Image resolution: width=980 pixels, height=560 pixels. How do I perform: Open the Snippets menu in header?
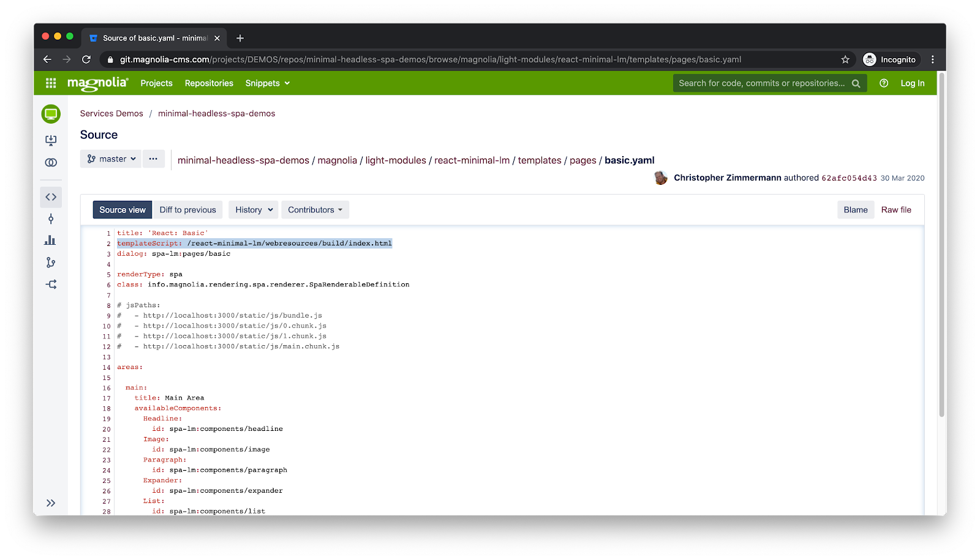tap(267, 83)
